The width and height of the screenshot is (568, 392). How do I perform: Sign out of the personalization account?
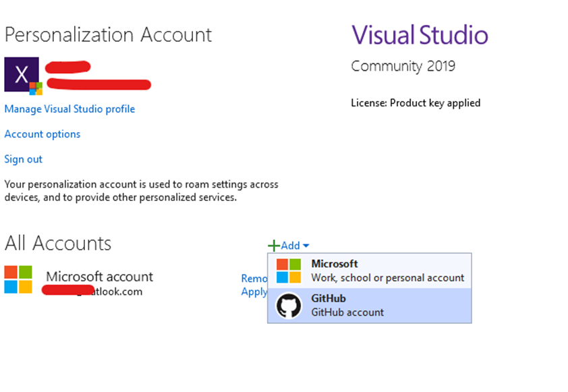[23, 159]
